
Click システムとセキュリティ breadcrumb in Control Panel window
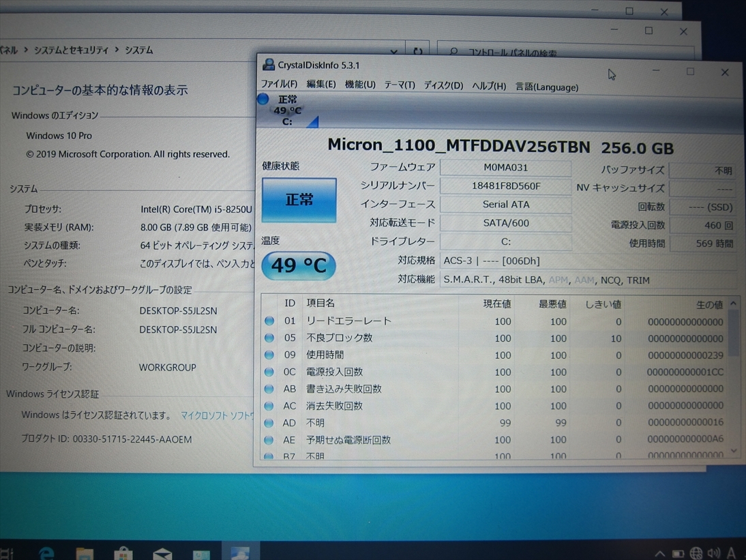[72, 50]
